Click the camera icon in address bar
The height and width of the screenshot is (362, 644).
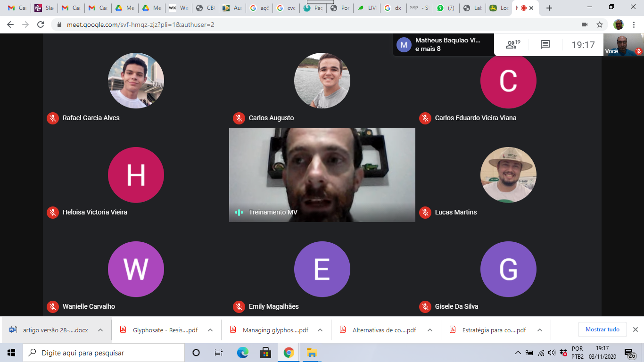coord(585,25)
